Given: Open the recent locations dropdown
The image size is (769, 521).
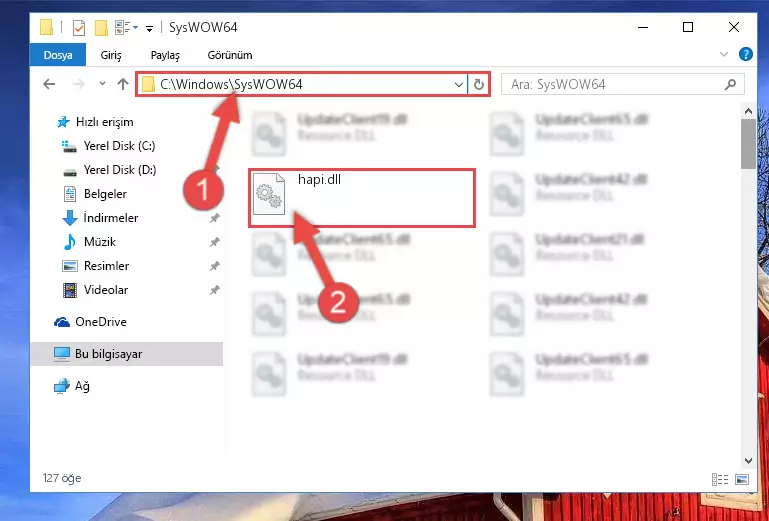Looking at the screenshot, I should click(102, 84).
